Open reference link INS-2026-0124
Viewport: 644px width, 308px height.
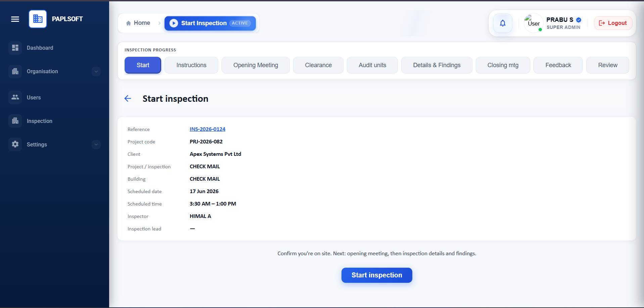click(x=208, y=129)
